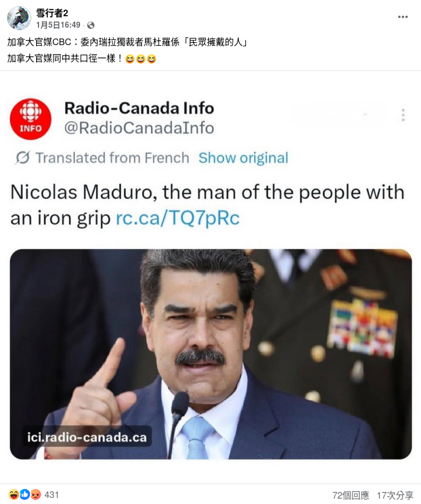Click the public globe privacy icon

[91, 25]
